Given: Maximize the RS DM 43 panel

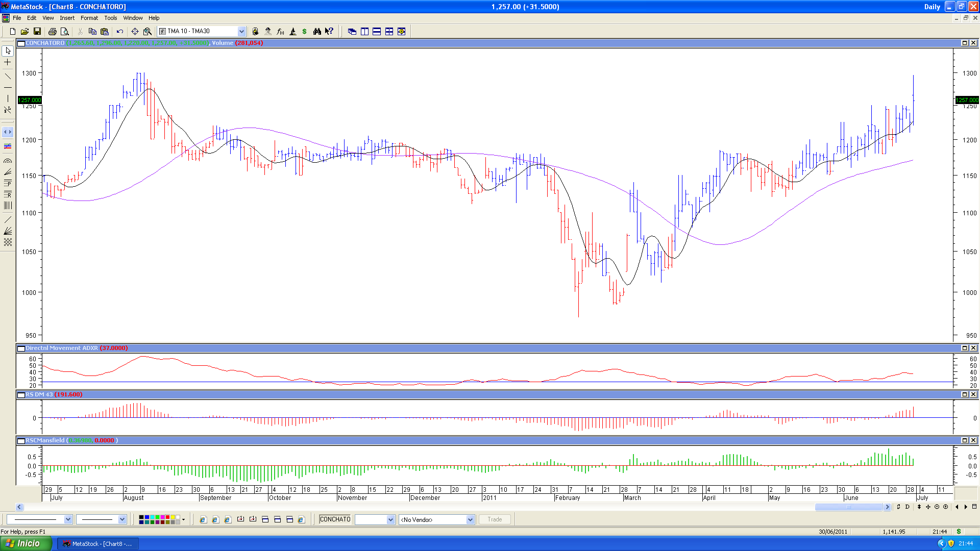Looking at the screenshot, I should (965, 394).
